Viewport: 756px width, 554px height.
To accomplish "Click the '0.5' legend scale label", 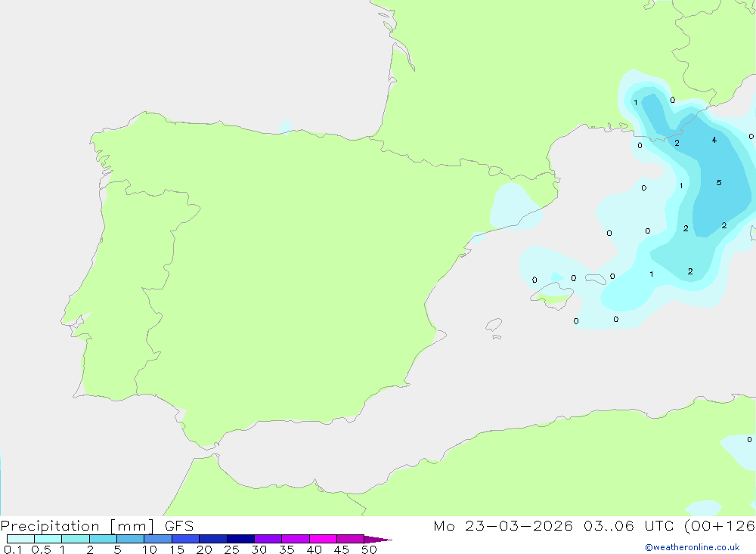I will click(x=41, y=549).
